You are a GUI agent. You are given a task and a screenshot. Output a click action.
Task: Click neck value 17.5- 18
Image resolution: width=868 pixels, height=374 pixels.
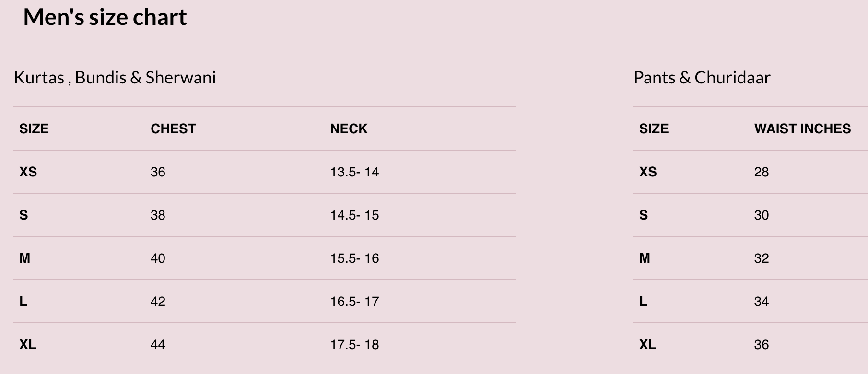click(x=354, y=344)
